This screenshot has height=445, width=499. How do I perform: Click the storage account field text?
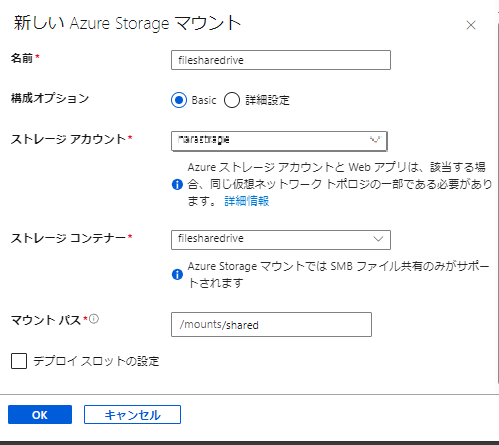click(204, 139)
